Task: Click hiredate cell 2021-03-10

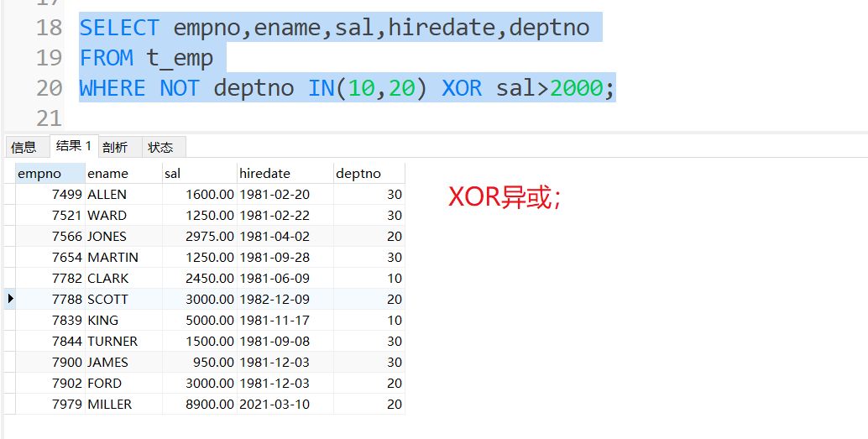Action: [x=285, y=405]
